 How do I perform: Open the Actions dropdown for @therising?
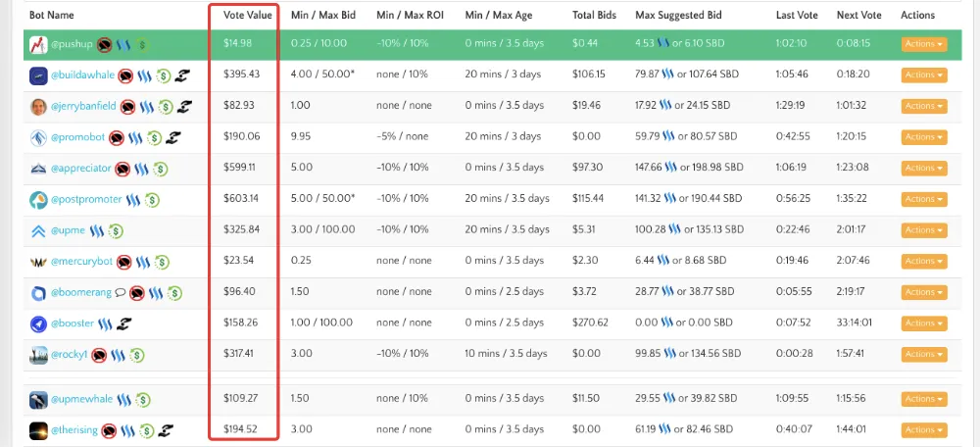point(924,429)
